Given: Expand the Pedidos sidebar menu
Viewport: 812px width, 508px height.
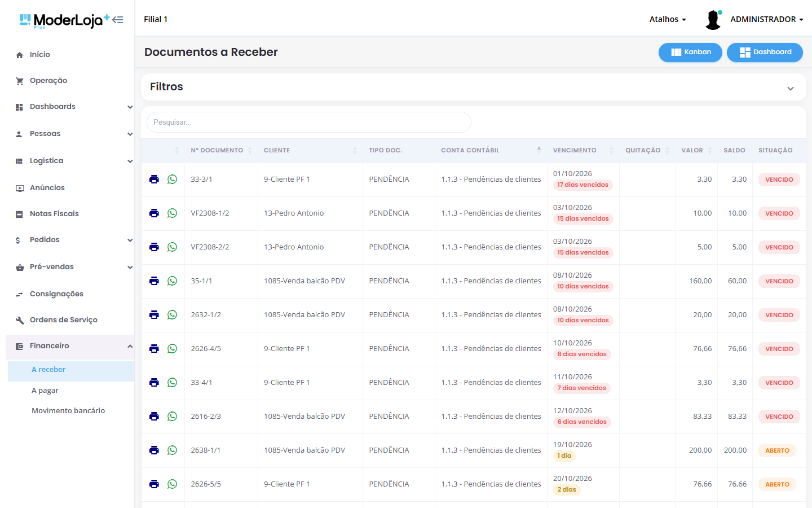Looking at the screenshot, I should click(x=70, y=240).
